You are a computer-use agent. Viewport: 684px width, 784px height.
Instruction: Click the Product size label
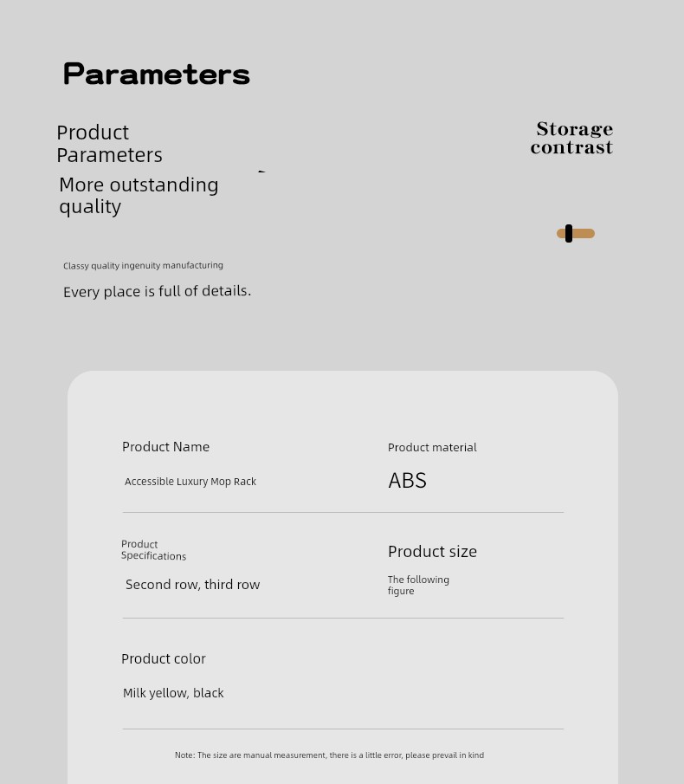(x=432, y=552)
